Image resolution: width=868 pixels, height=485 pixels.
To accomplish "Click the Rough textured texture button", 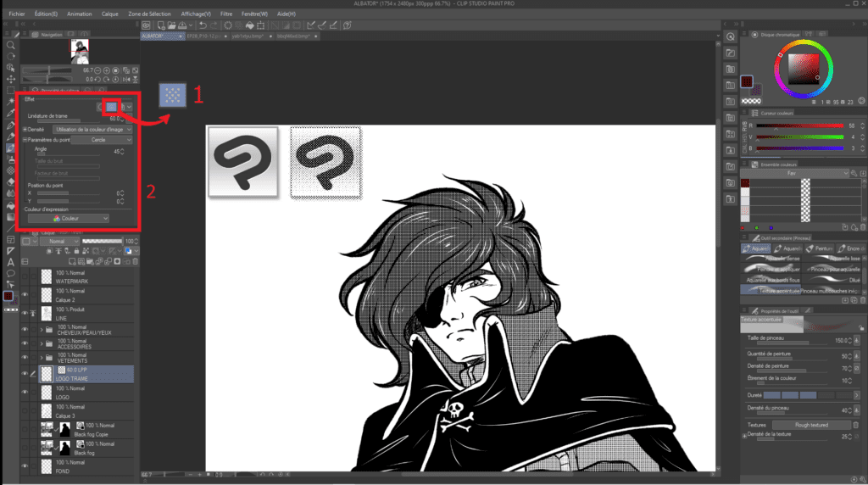I will point(811,425).
